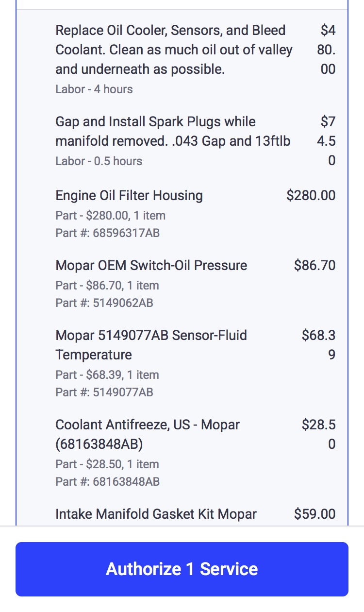Click the $68.39 price on the right
364x612 pixels.
(x=319, y=345)
